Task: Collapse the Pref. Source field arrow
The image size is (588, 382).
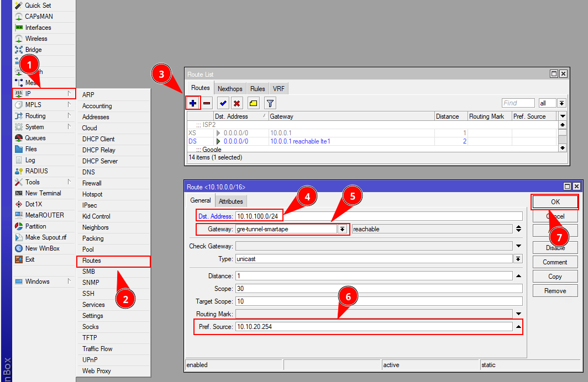Action: pos(518,327)
